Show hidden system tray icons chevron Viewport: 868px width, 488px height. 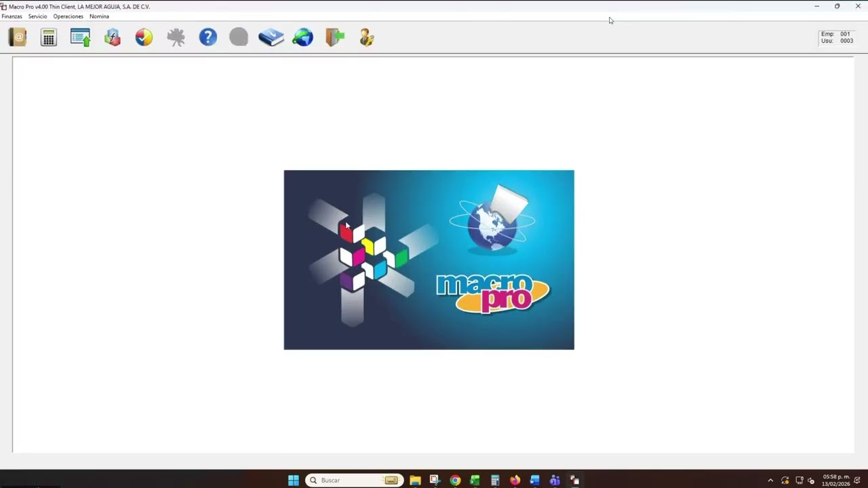coord(770,481)
